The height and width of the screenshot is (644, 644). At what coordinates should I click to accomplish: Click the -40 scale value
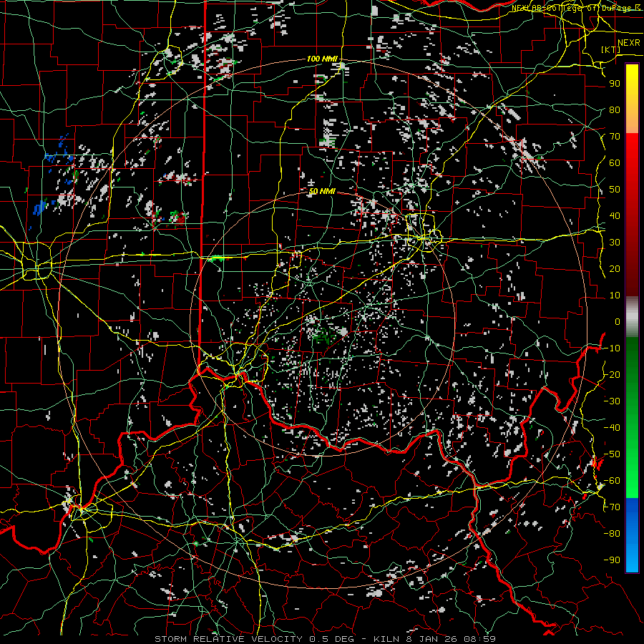coord(612,428)
